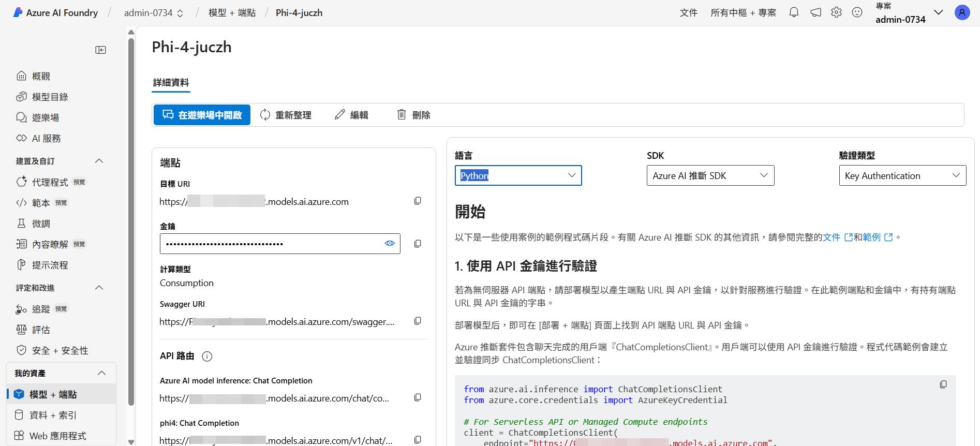The image size is (980, 446).
Task: Open the settings gear
Action: [x=836, y=12]
